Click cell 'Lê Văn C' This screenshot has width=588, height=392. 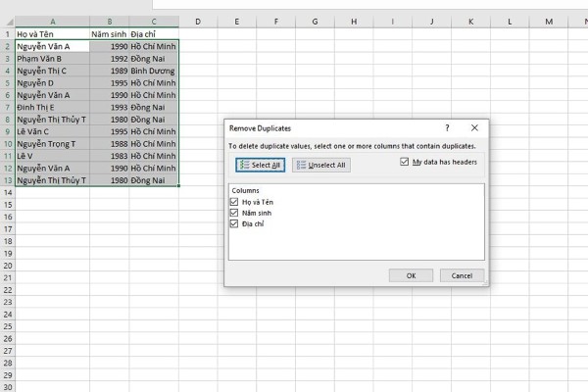(53, 131)
